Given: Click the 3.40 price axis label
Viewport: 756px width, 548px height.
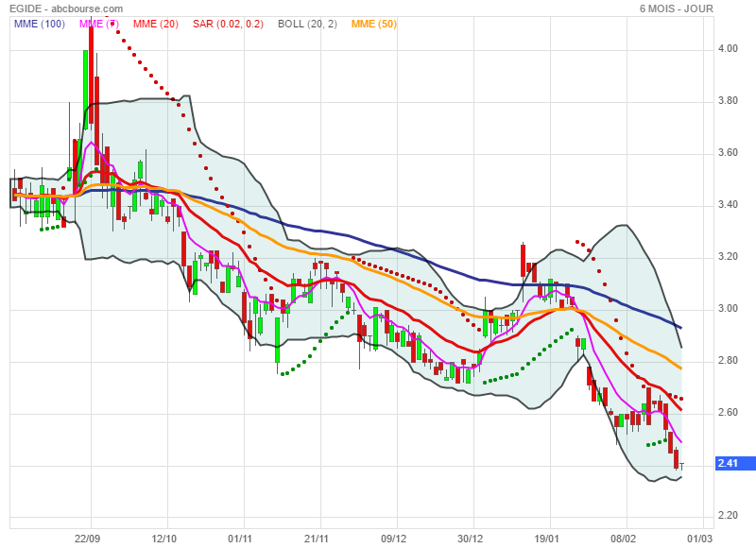Looking at the screenshot, I should (x=728, y=205).
